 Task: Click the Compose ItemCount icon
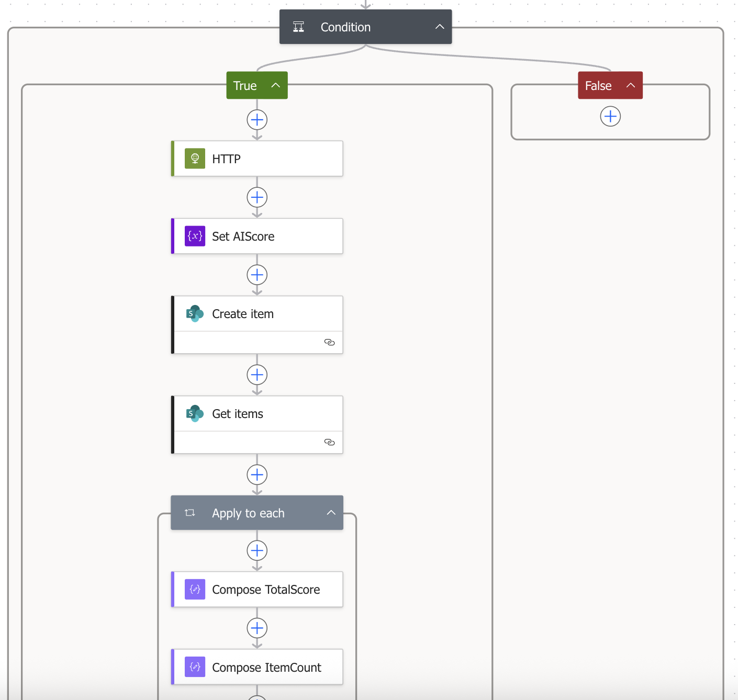click(x=195, y=667)
